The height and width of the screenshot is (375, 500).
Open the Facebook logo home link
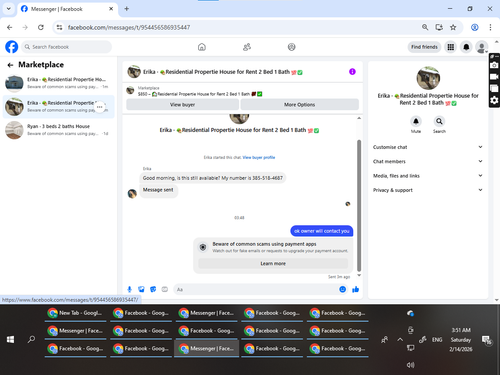click(x=12, y=47)
